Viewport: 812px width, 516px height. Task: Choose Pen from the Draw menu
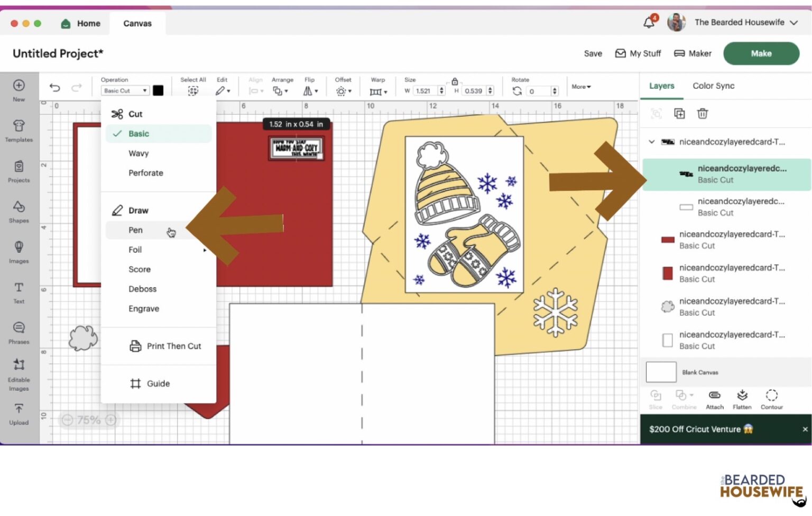pos(136,230)
